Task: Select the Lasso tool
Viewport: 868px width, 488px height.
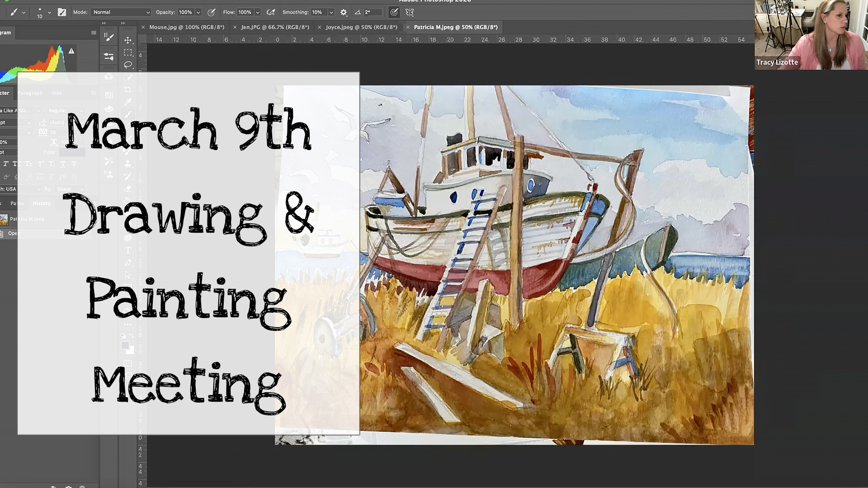Action: (128, 65)
